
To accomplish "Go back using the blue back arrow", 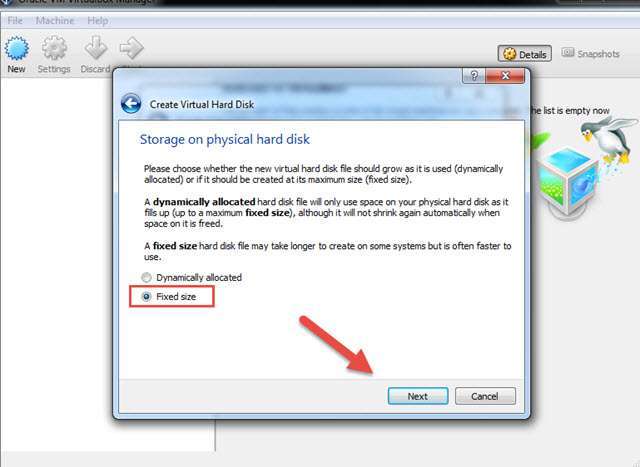I will click(x=131, y=104).
